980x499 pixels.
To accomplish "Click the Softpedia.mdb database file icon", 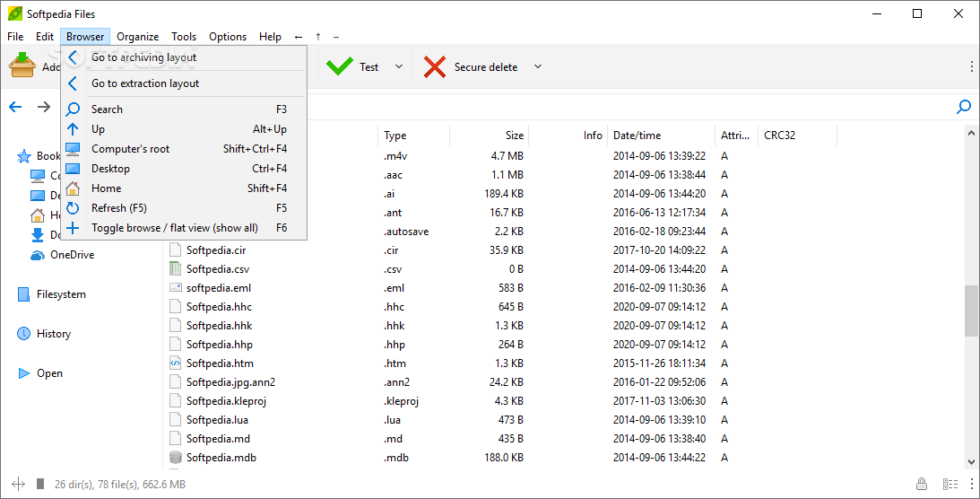I will point(175,457).
